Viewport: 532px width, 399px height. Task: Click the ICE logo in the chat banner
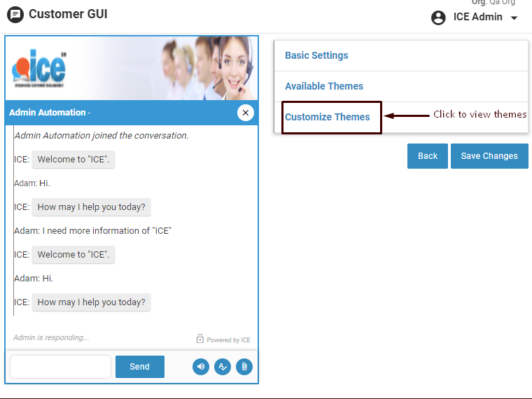click(x=39, y=68)
